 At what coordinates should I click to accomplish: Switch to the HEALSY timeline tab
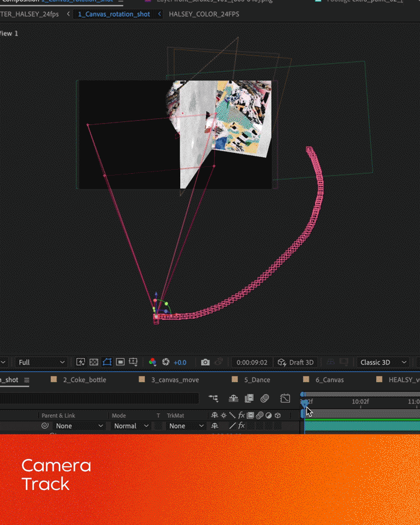click(x=404, y=380)
